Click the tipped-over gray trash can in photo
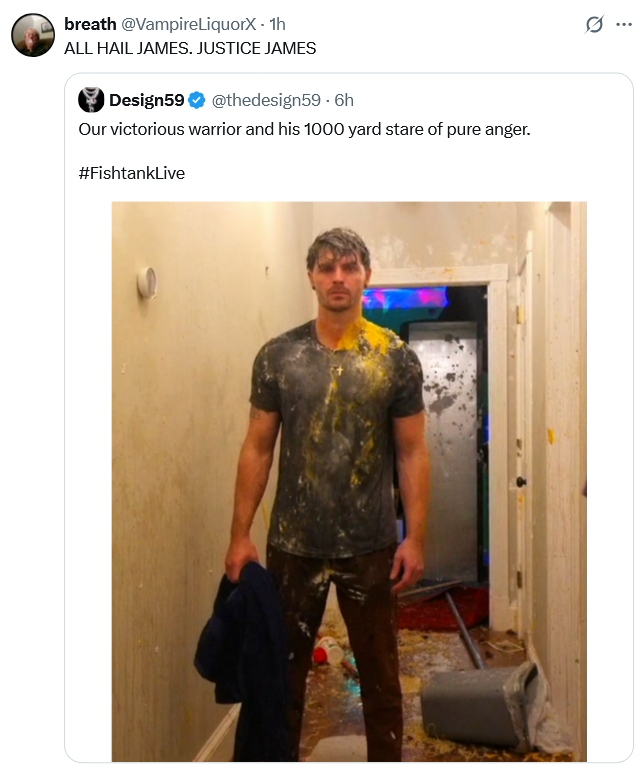Viewport: 644px width, 771px height. pyautogui.click(x=486, y=705)
